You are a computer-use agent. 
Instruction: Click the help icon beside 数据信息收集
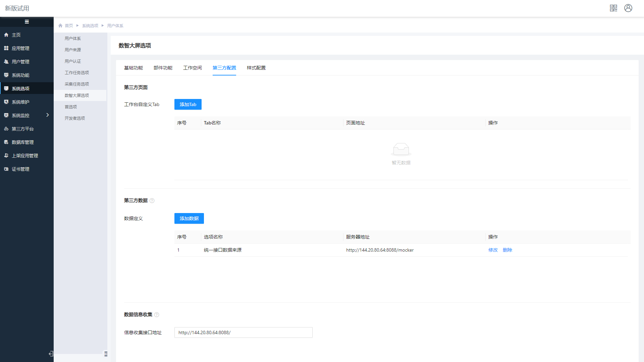tap(157, 315)
